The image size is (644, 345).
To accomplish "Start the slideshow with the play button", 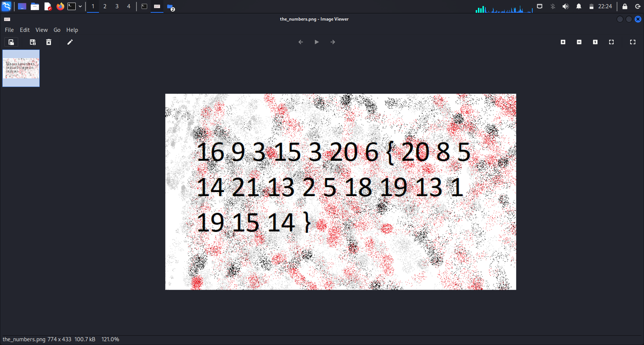I will coord(317,42).
